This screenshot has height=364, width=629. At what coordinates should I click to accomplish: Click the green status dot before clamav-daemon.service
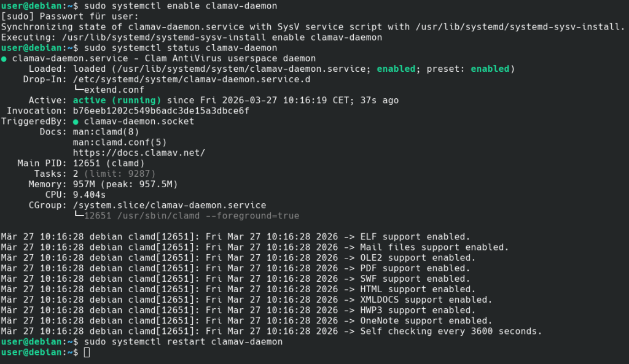click(x=4, y=58)
